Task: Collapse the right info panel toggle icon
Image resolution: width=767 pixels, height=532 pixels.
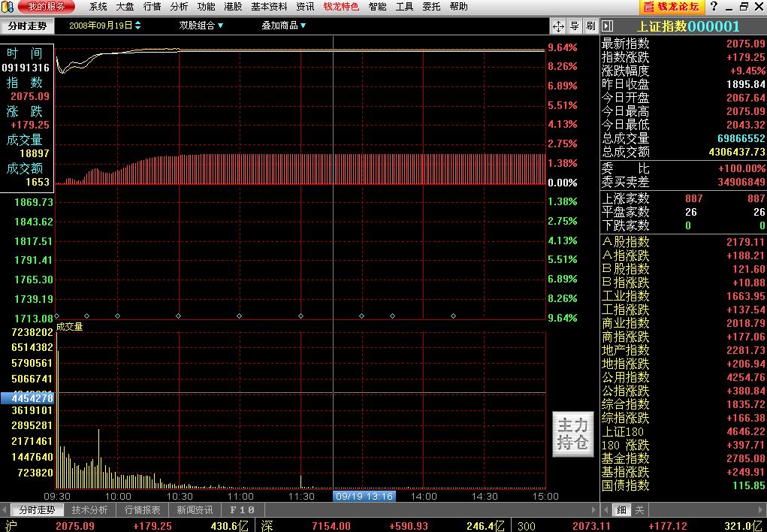Action: [607, 26]
